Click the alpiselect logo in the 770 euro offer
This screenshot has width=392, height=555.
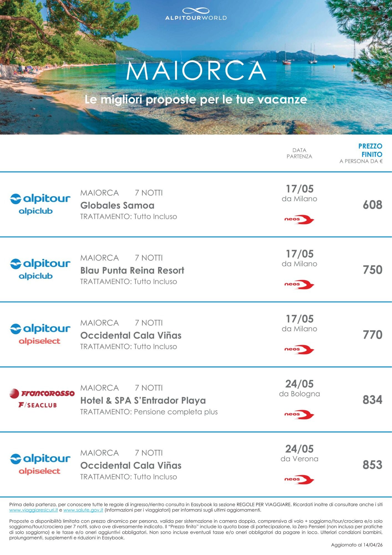[x=40, y=334]
